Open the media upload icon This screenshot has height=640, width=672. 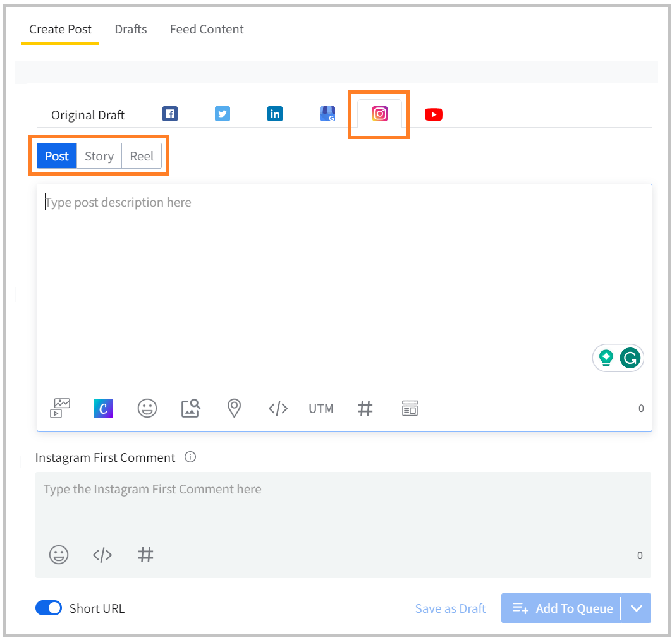(x=60, y=409)
